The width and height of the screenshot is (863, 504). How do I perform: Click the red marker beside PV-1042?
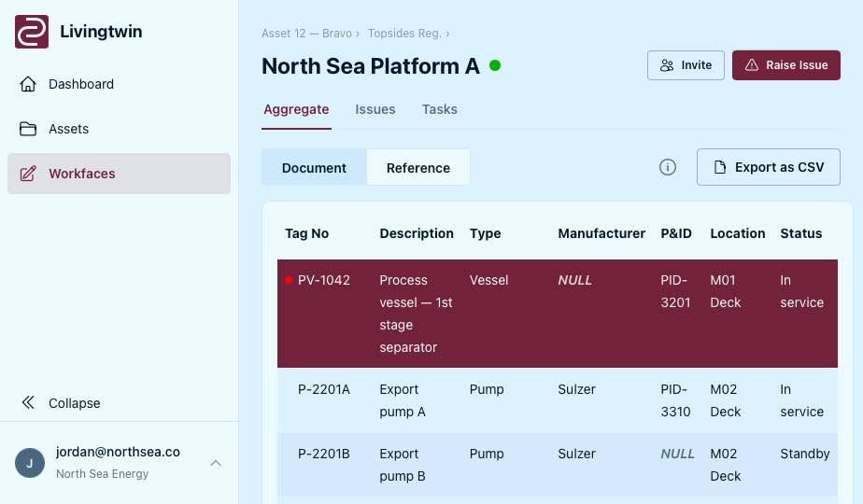pyautogui.click(x=289, y=280)
